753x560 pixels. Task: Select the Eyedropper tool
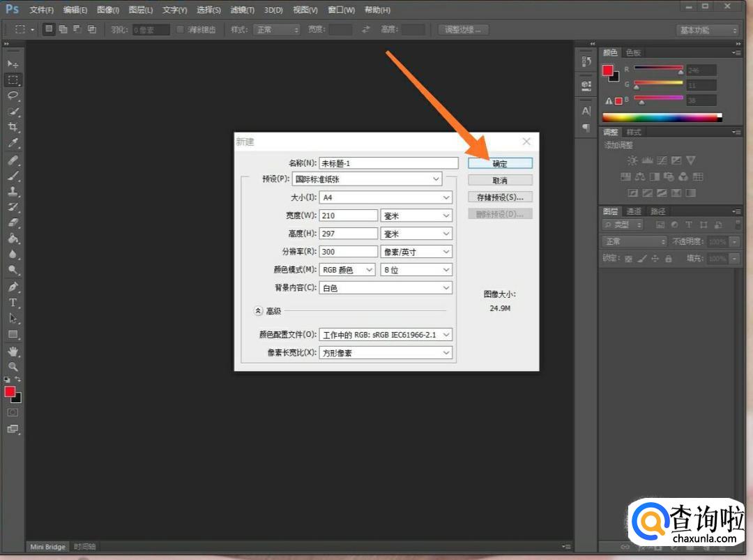tap(13, 143)
